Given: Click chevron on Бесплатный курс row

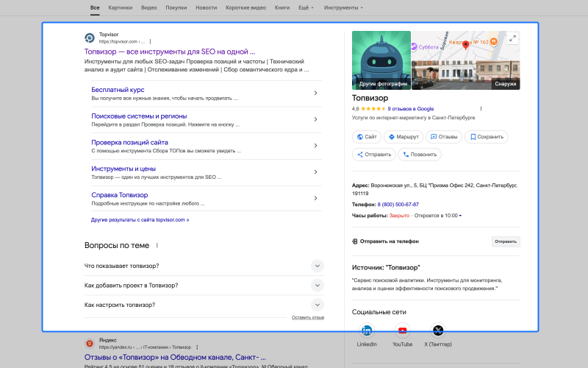Looking at the screenshot, I should click(x=315, y=93).
